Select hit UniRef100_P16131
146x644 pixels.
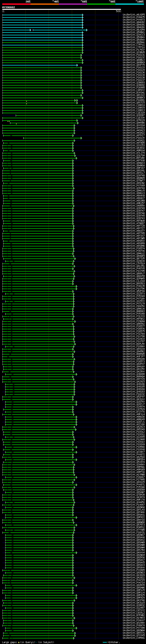(x=134, y=55)
